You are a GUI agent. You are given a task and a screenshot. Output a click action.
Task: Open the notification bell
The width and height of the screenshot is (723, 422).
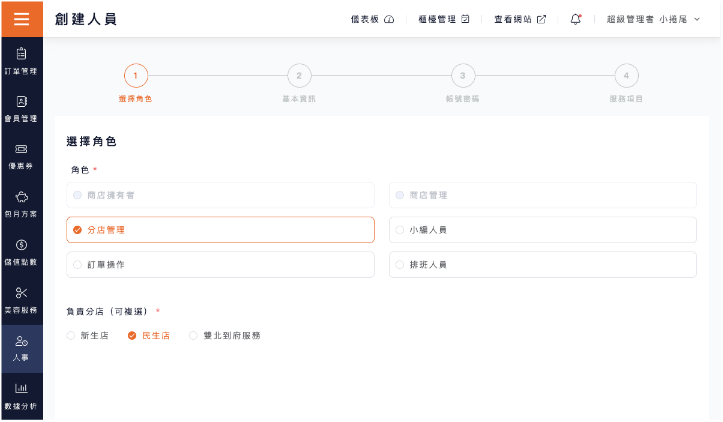[x=575, y=19]
